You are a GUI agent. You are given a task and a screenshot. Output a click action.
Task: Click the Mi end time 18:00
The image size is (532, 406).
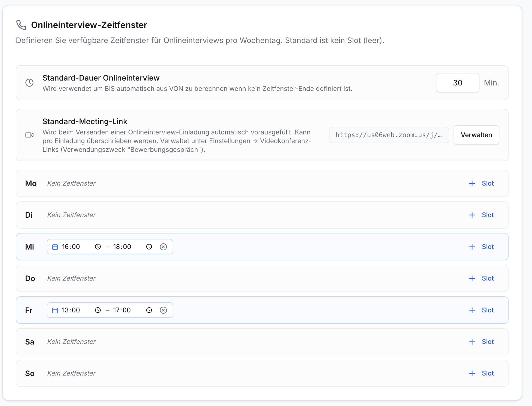tap(122, 247)
